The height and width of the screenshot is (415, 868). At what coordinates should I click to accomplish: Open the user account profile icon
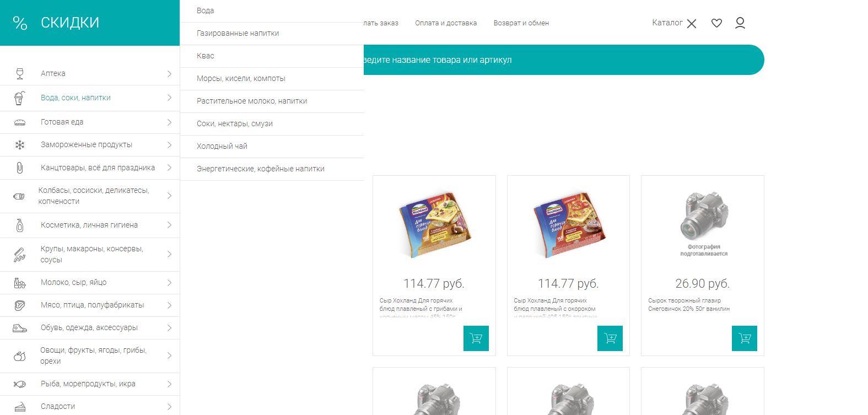[x=740, y=23]
